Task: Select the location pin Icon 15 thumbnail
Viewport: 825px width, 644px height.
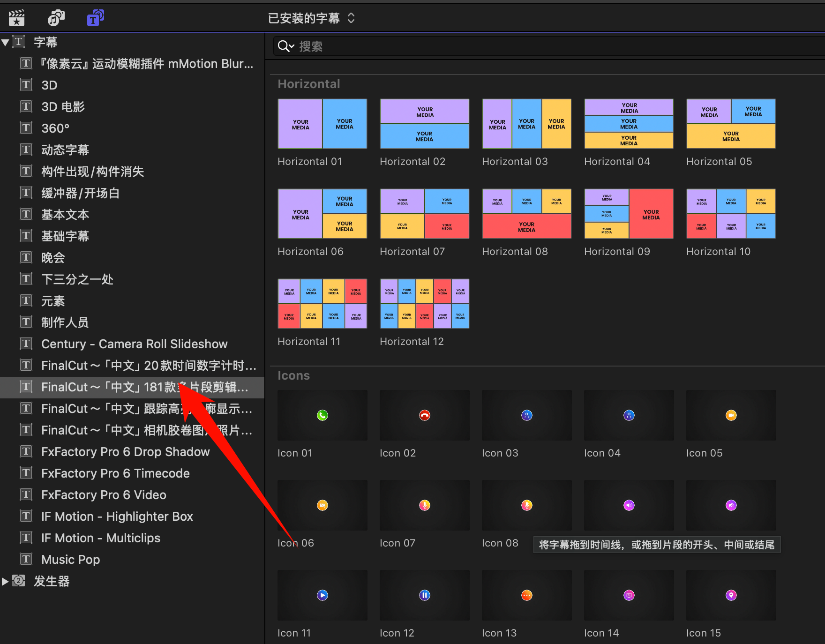Action: 731,595
